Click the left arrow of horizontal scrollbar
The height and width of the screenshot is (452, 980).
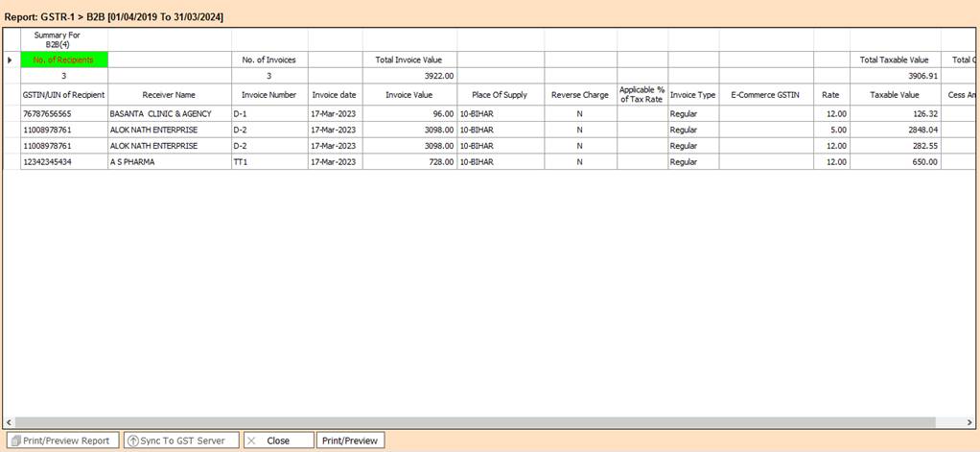click(9, 422)
